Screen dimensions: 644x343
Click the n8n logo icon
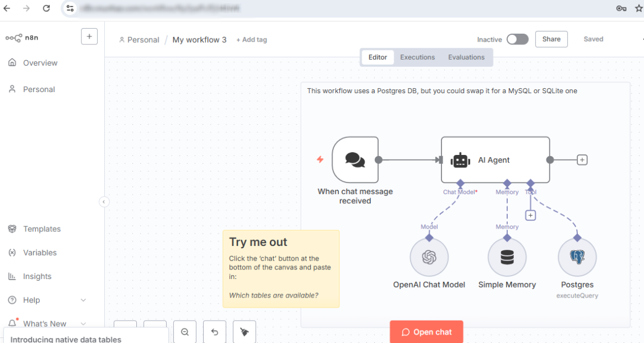coord(13,38)
